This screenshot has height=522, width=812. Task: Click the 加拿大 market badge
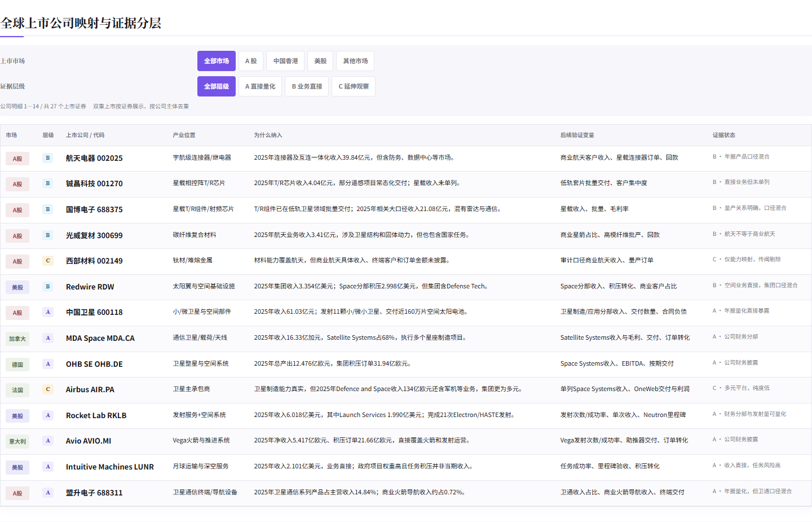pos(17,339)
